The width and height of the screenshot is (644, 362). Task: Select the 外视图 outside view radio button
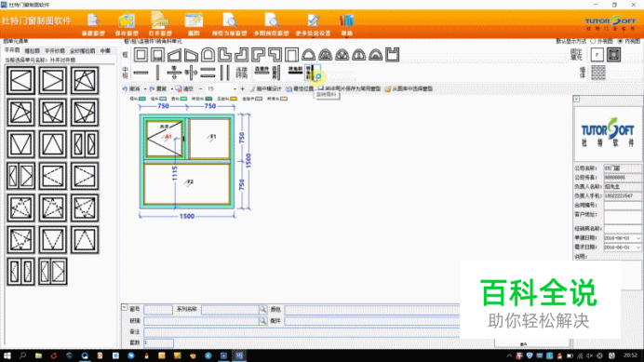[x=593, y=41]
